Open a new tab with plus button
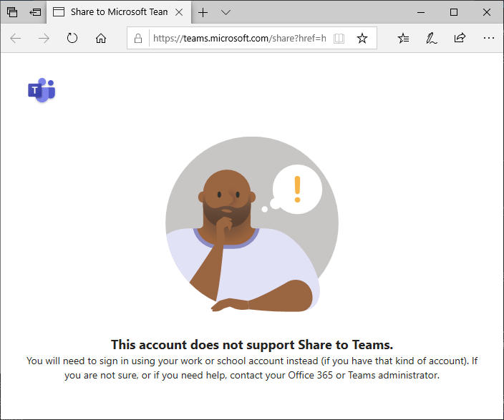Image resolution: width=504 pixels, height=420 pixels. (203, 12)
